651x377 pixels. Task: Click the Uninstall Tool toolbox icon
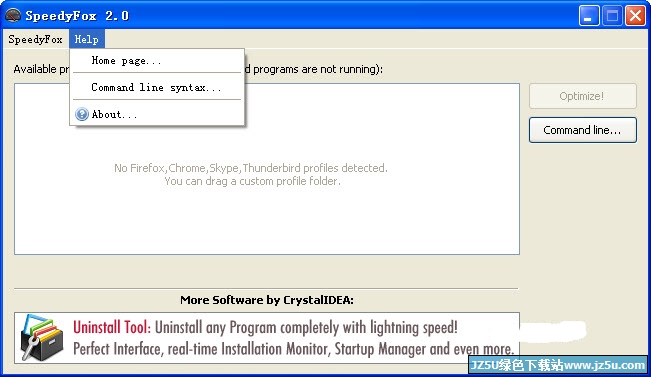(x=42, y=338)
